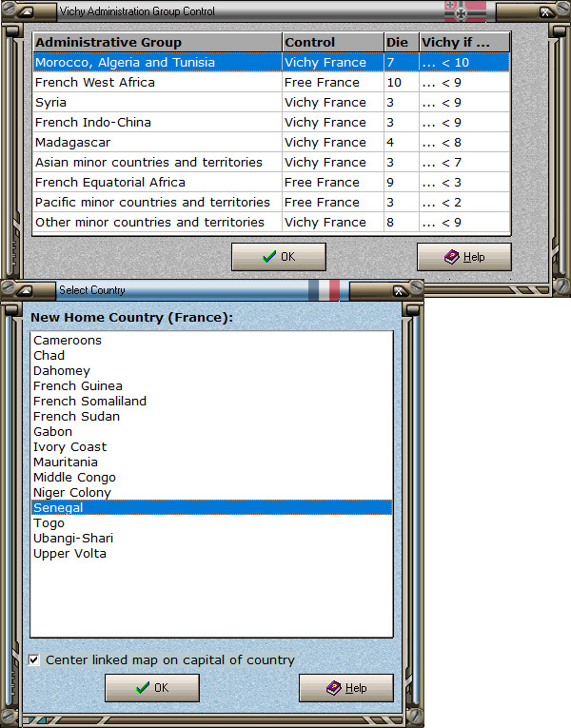This screenshot has width=571, height=728.
Task: Choose French Sudan in the country list
Action: tap(211, 417)
